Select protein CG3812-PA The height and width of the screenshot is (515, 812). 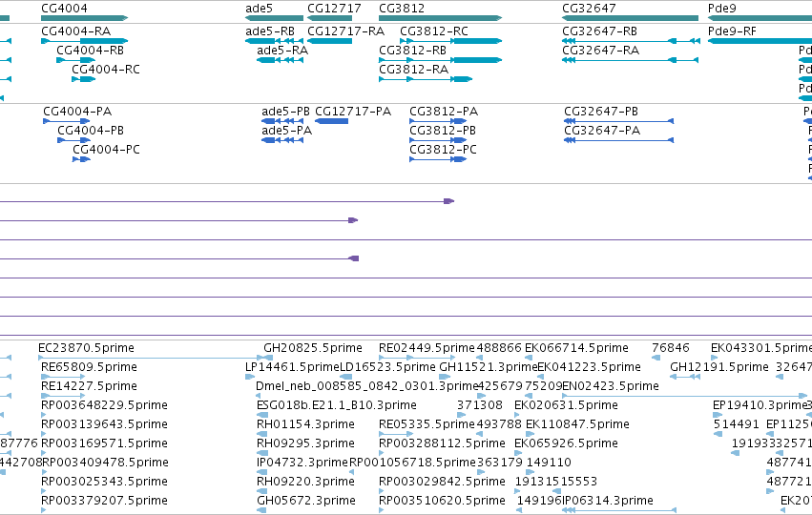point(438,121)
